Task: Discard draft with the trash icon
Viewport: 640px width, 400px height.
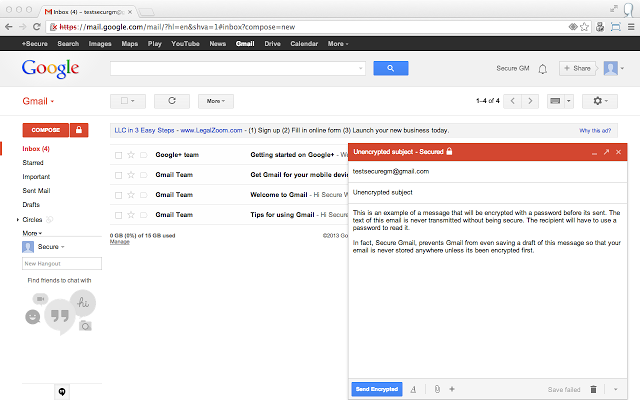Action: [x=593, y=388]
